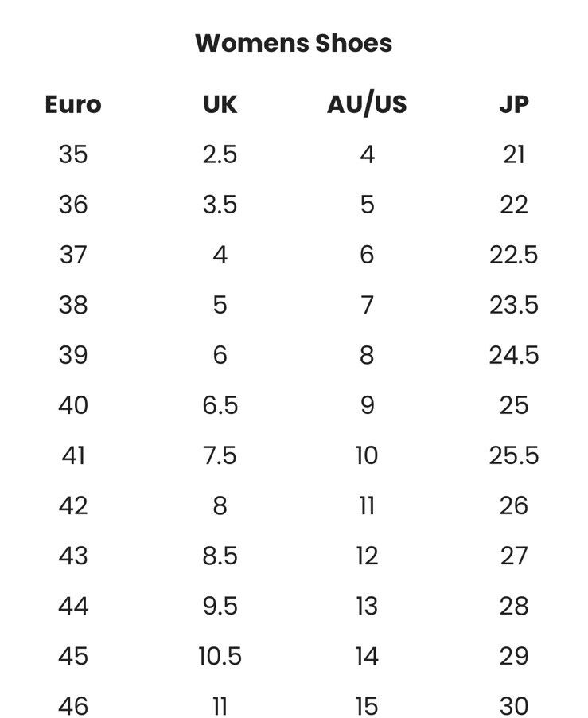Click JP size 25.5

514,455
